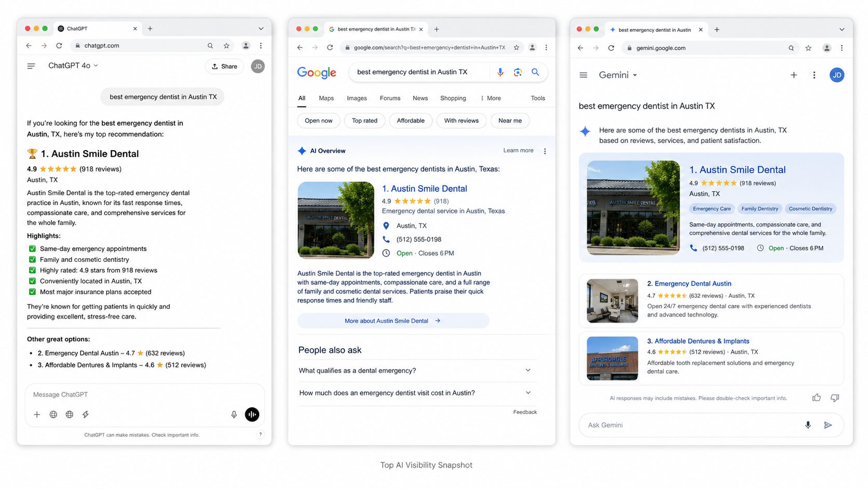Open the question mark help button in ChatGPT
This screenshot has width=868, height=489.
coord(261,434)
